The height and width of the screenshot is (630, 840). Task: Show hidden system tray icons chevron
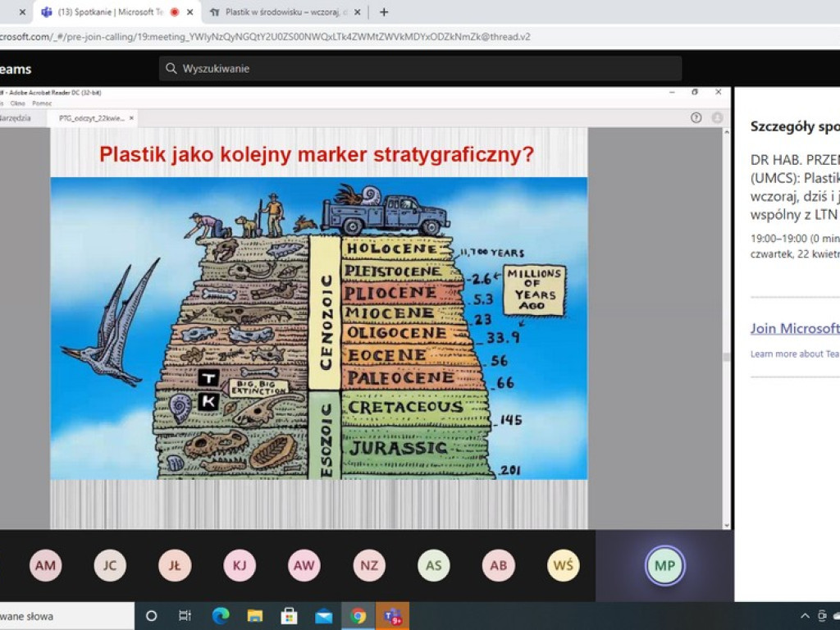805,616
